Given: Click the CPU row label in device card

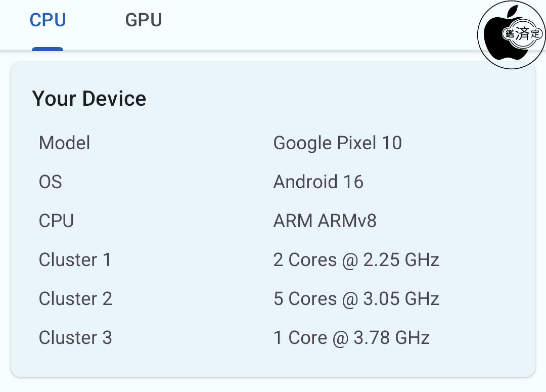Looking at the screenshot, I should pyautogui.click(x=56, y=221).
